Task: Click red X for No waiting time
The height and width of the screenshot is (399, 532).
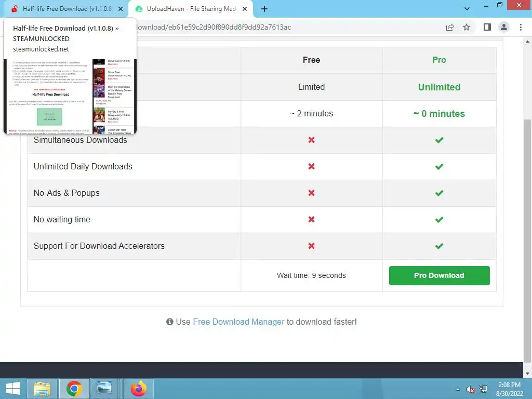Action: tap(311, 220)
